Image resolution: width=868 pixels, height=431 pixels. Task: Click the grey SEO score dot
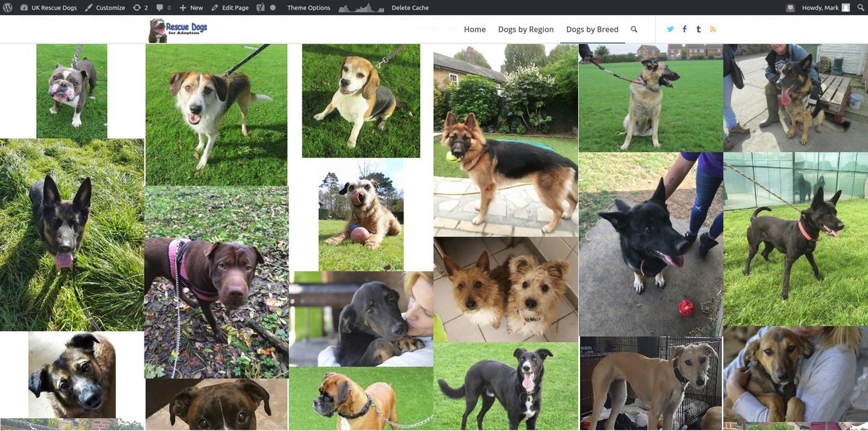click(x=273, y=7)
